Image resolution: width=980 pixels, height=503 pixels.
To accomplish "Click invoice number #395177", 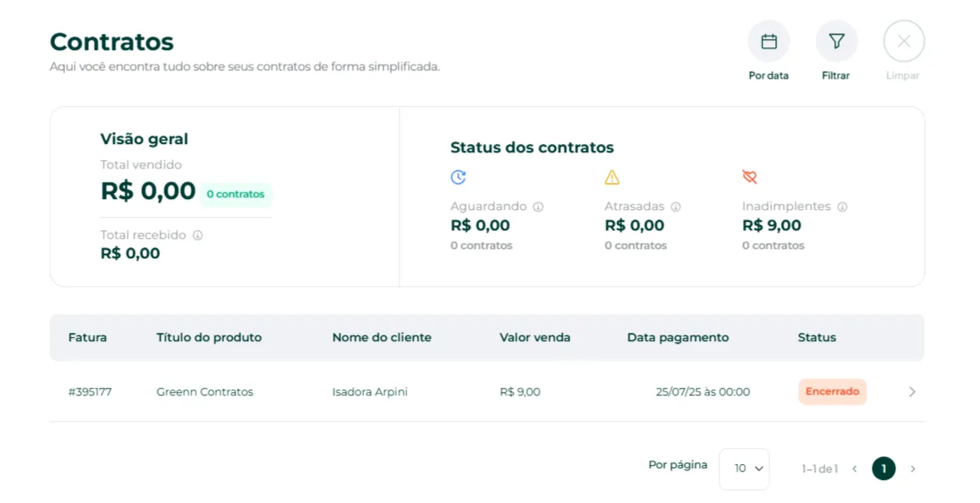I will [90, 392].
